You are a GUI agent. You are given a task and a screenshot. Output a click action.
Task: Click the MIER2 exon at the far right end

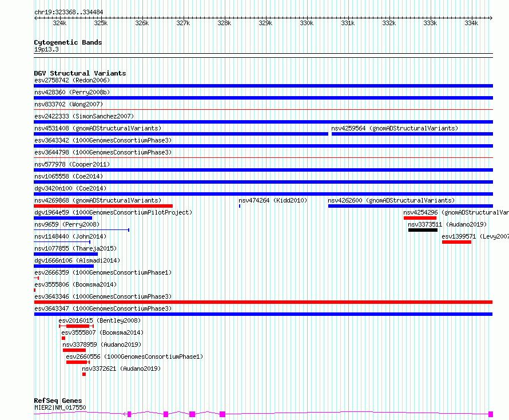(491, 414)
